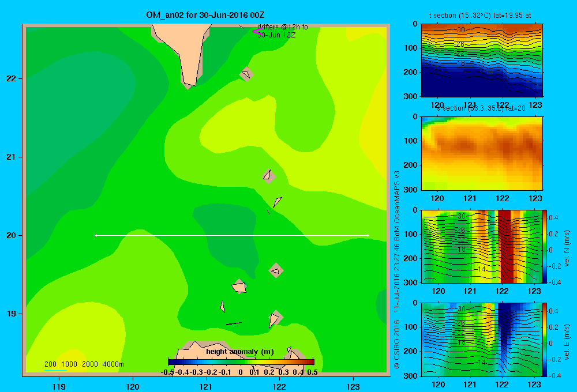Click the left endpoint of the white section line
577x392 pixels.
[x=96, y=235]
